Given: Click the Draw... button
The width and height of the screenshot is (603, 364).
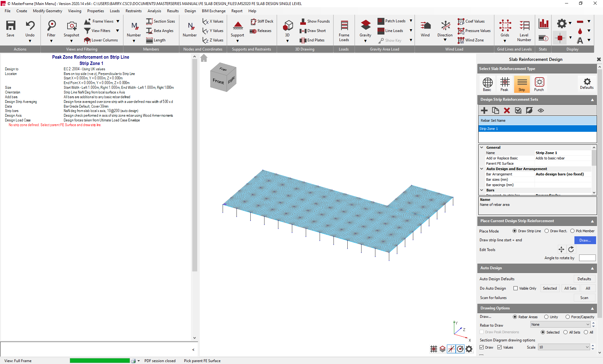Looking at the screenshot, I should point(585,240).
